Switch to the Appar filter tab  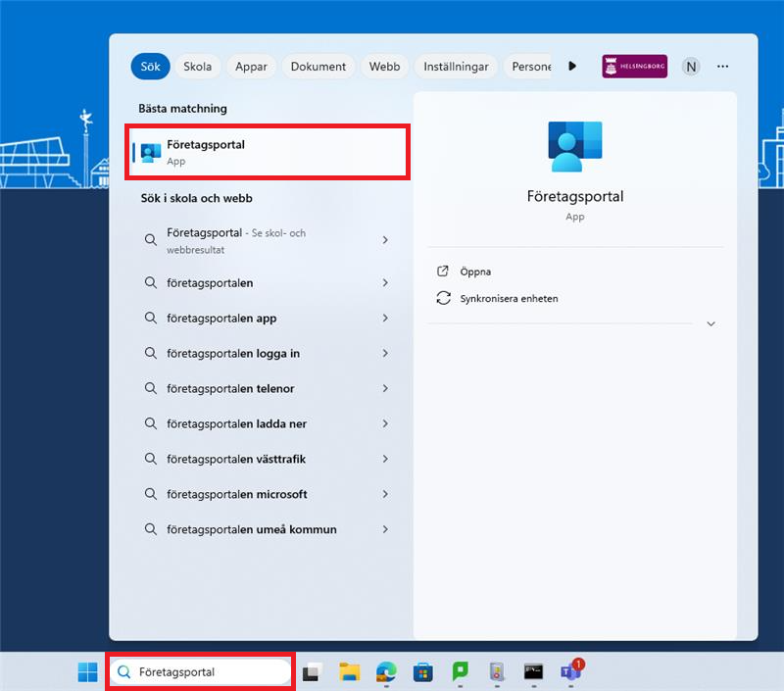pyautogui.click(x=251, y=67)
